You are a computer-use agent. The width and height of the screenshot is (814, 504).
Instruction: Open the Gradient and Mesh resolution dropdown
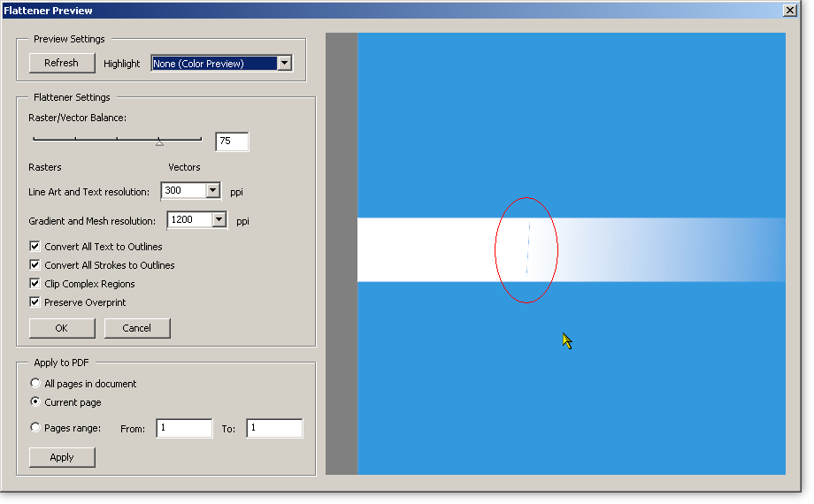219,219
